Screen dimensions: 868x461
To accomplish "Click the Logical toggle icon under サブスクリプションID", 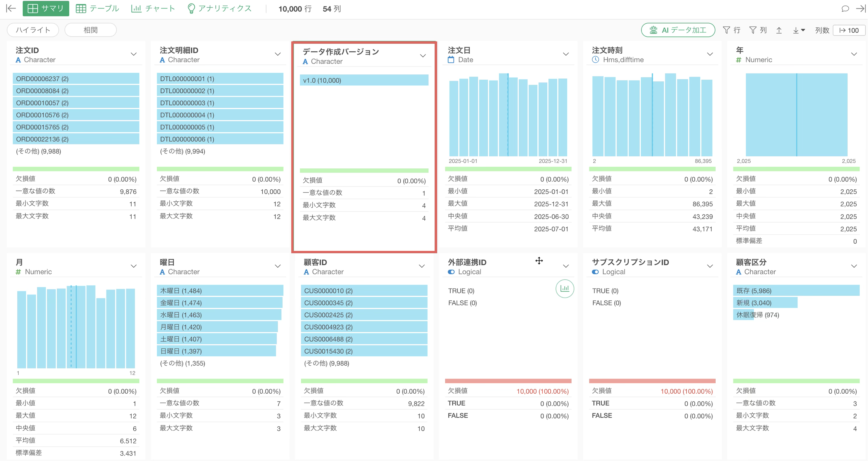I will tap(595, 272).
